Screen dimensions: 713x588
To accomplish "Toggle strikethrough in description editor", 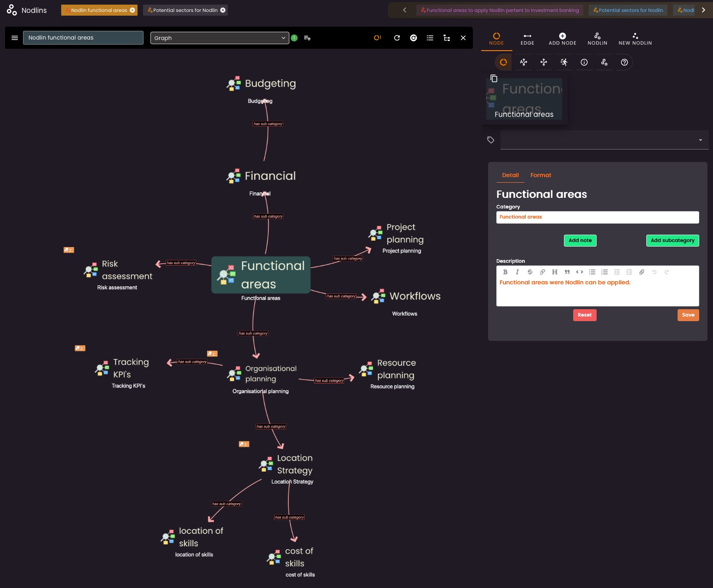I will point(530,272).
